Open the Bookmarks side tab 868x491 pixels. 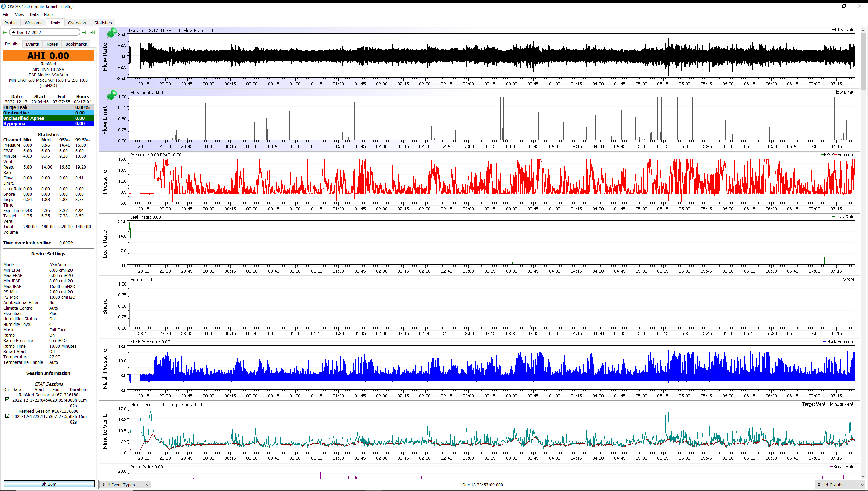(x=76, y=44)
